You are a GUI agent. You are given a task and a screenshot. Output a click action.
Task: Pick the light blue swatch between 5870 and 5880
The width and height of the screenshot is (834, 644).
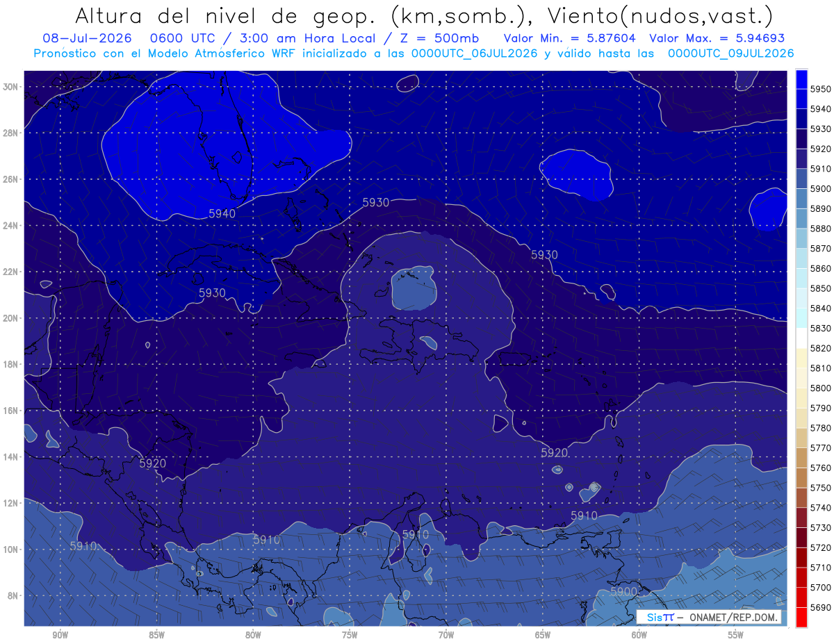pos(801,238)
